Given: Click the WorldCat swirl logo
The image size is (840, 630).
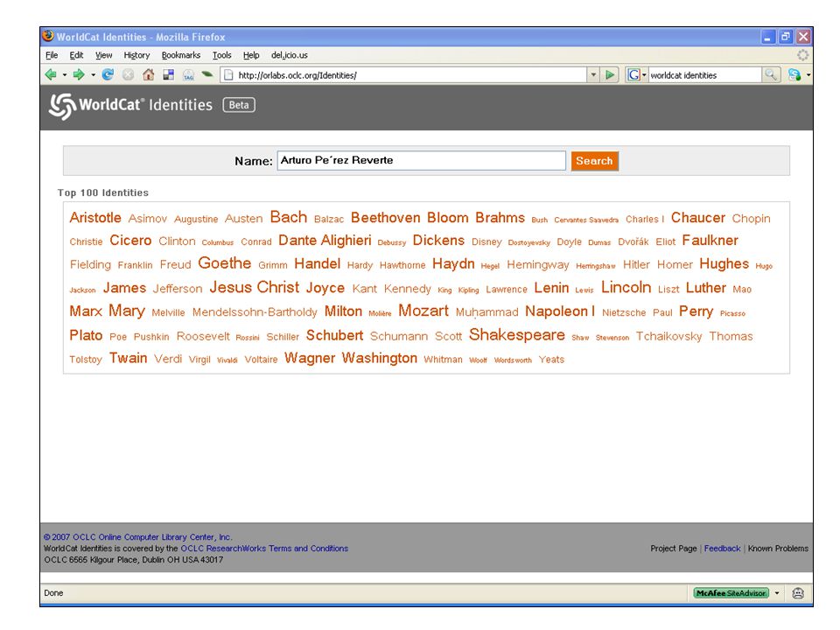Looking at the screenshot, I should pyautogui.click(x=62, y=106).
